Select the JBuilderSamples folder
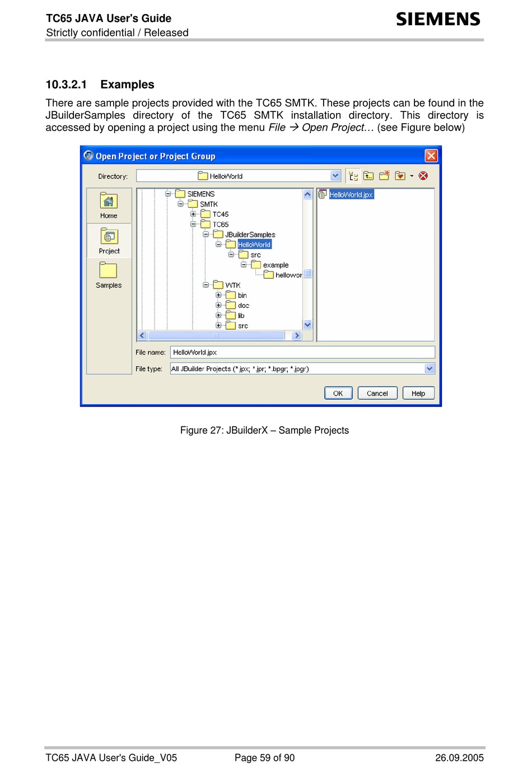Image resolution: width=532 pixels, height=772 pixels. [x=245, y=235]
